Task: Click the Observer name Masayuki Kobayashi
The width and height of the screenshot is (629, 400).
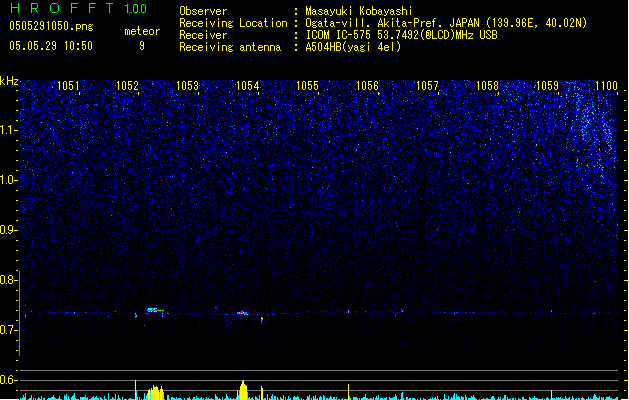Action: pos(359,11)
